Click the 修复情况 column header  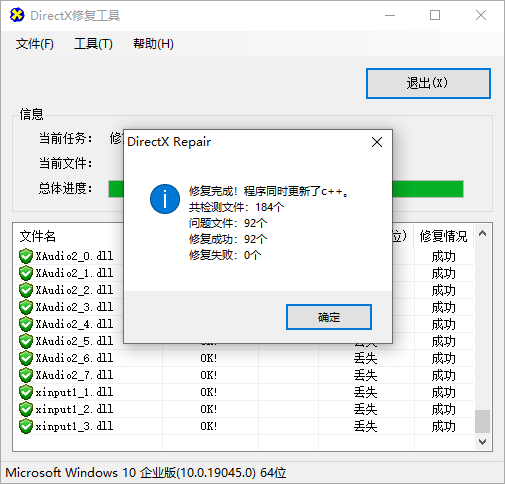click(443, 236)
